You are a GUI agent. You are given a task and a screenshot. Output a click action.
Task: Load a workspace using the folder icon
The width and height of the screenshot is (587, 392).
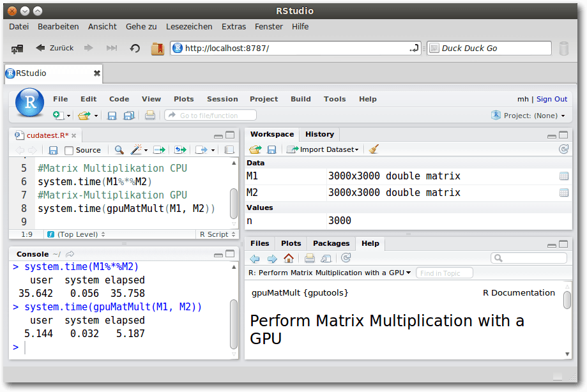tap(255, 149)
